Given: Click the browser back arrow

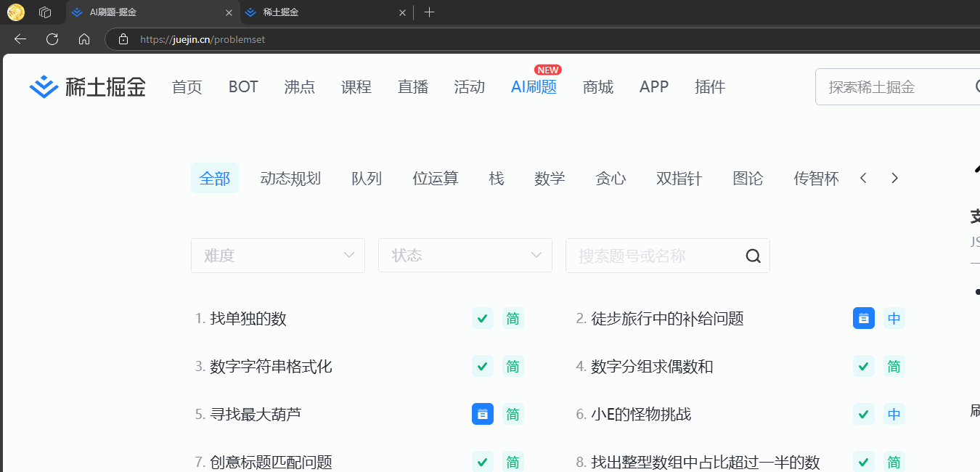Looking at the screenshot, I should (x=20, y=39).
